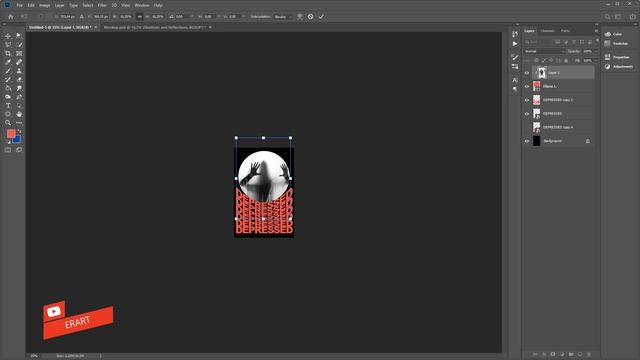The width and height of the screenshot is (640, 360).
Task: Select the Clone Stamp tool
Action: (19, 71)
